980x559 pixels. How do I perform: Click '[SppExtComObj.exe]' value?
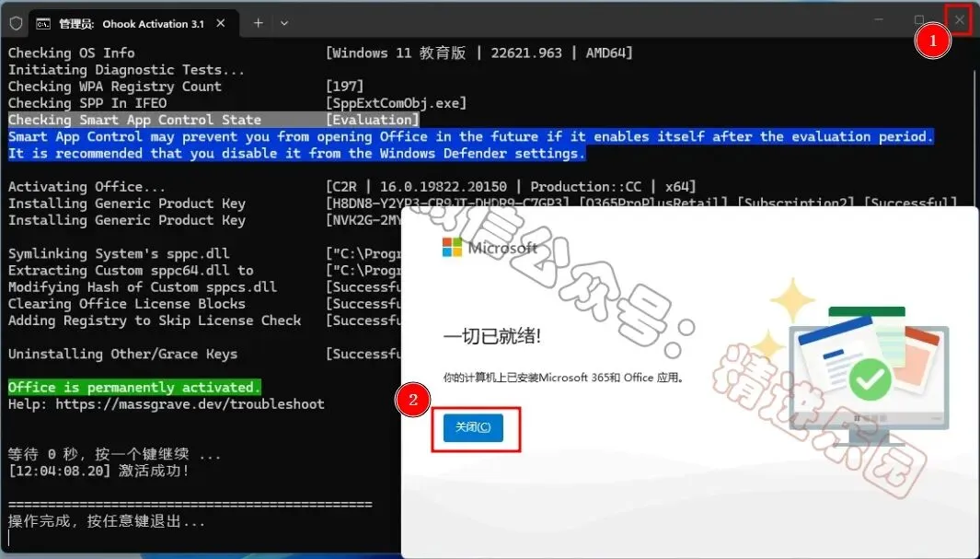(x=396, y=103)
